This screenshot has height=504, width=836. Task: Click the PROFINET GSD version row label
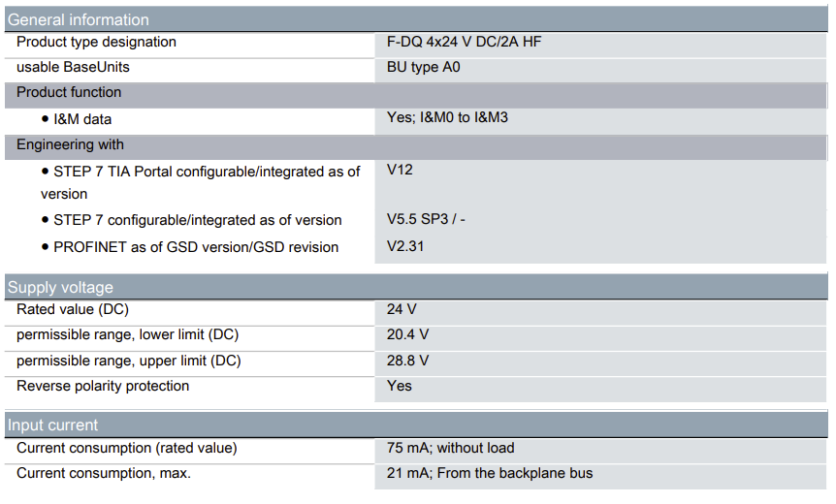tap(196, 247)
